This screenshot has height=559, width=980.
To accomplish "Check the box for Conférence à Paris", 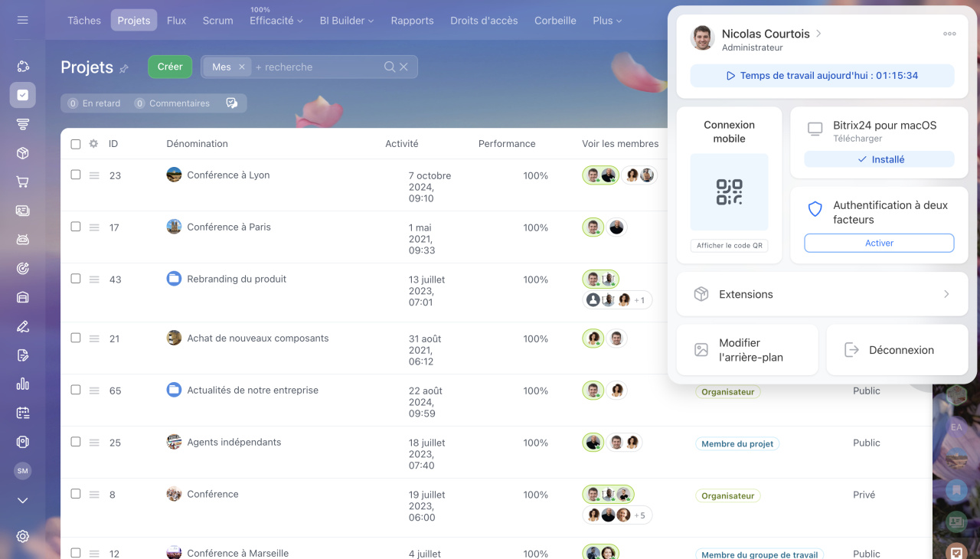I will point(76,227).
